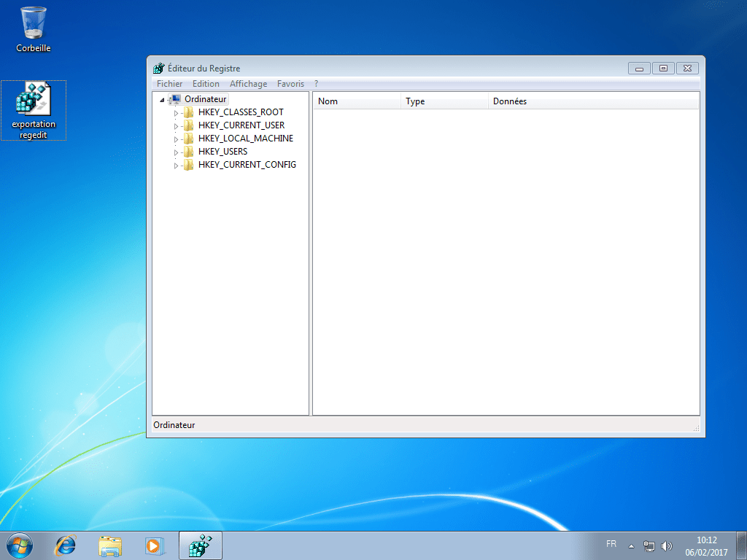747x560 pixels.
Task: Open Windows Media Player from the taskbar
Action: [155, 545]
